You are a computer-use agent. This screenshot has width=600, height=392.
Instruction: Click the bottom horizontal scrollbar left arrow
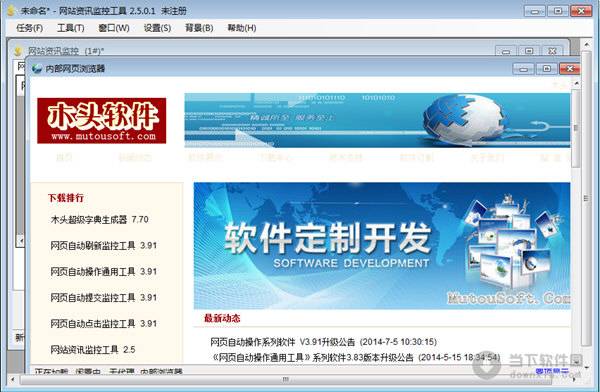click(13, 379)
